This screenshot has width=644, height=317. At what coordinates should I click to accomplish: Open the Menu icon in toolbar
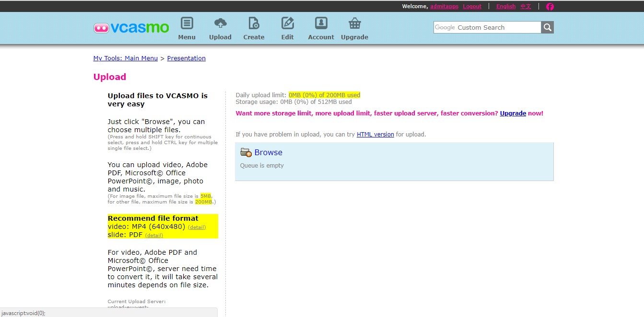tap(187, 23)
